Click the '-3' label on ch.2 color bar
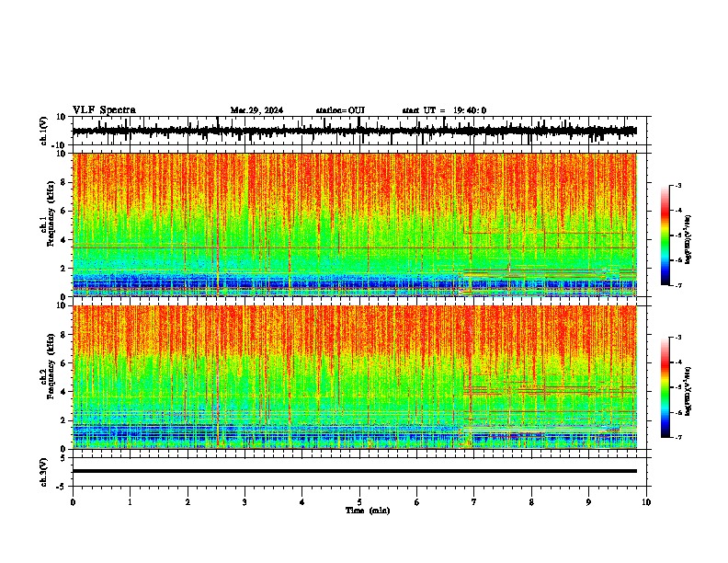The image size is (728, 563). pos(677,338)
